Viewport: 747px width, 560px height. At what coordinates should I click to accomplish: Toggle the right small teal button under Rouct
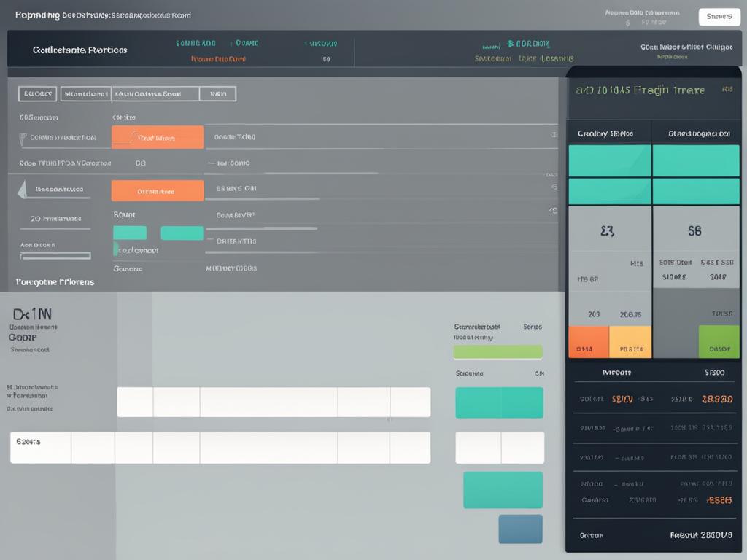182,233
